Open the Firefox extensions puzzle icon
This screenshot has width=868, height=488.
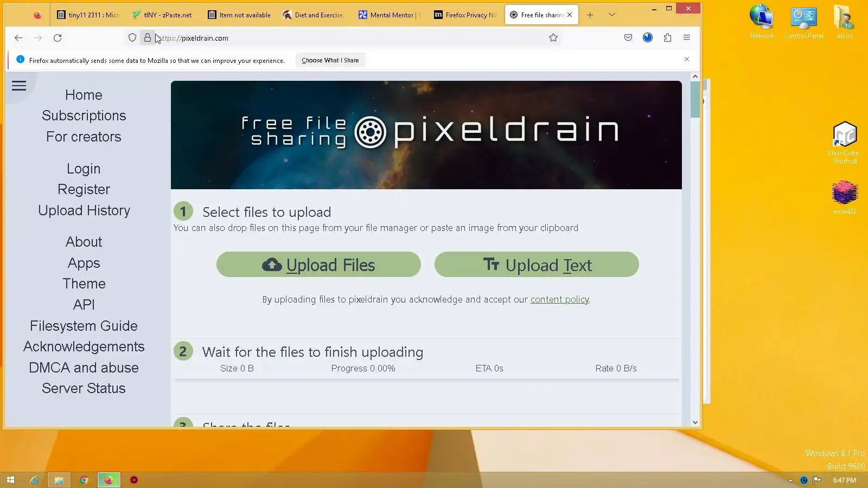667,37
